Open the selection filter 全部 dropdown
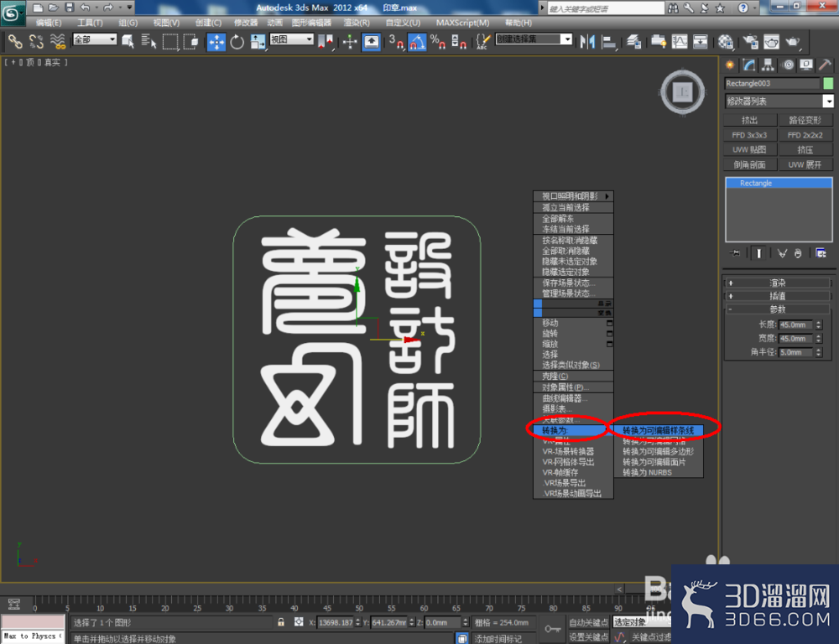This screenshot has height=644, width=839. click(x=95, y=39)
